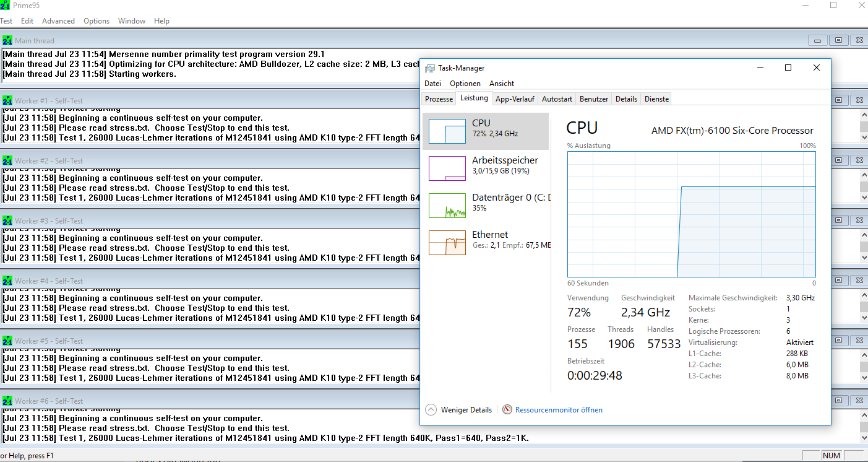The width and height of the screenshot is (868, 462).
Task: Open Datei menu in Task-Manager
Action: pos(433,84)
